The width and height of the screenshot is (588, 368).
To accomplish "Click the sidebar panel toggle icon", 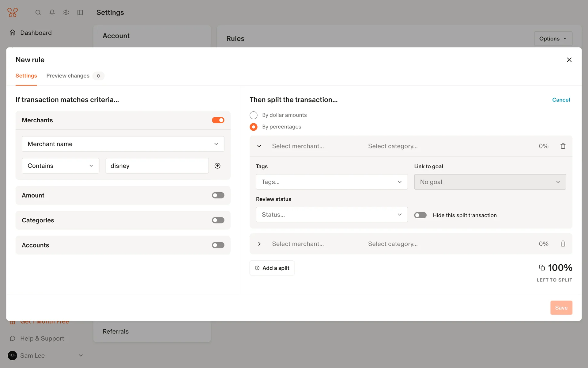I will pyautogui.click(x=80, y=13).
